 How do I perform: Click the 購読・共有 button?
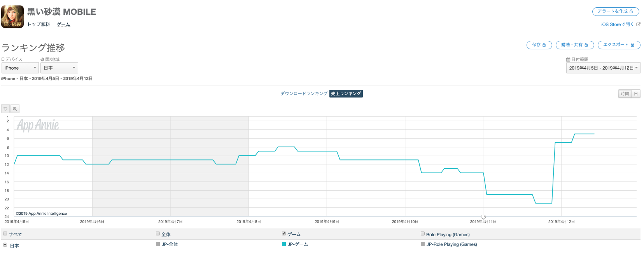tap(575, 45)
